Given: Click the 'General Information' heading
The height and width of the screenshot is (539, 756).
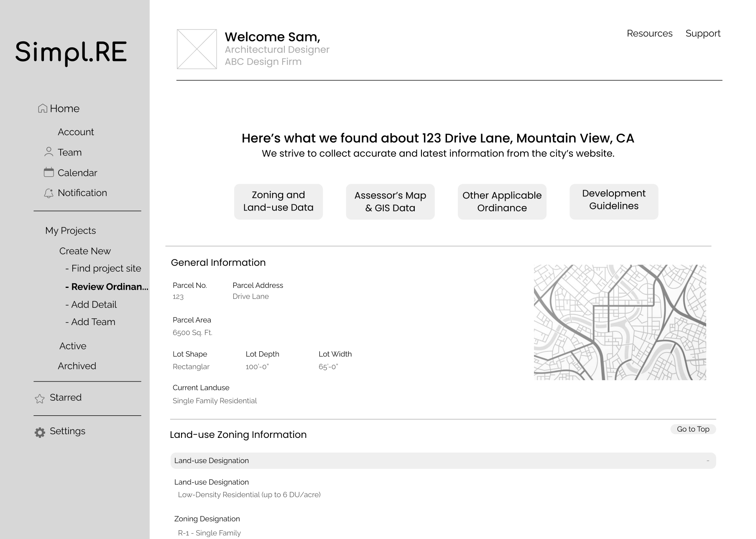Looking at the screenshot, I should [218, 262].
